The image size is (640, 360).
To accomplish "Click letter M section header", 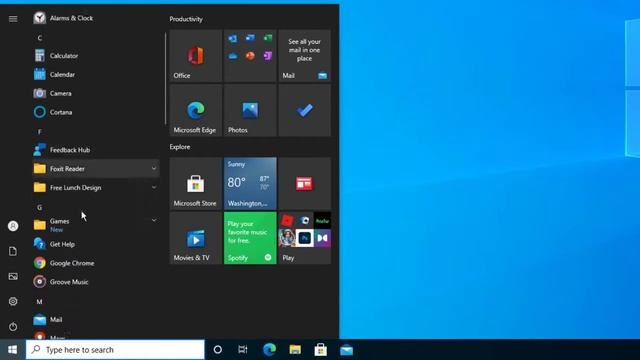I will [x=40, y=302].
